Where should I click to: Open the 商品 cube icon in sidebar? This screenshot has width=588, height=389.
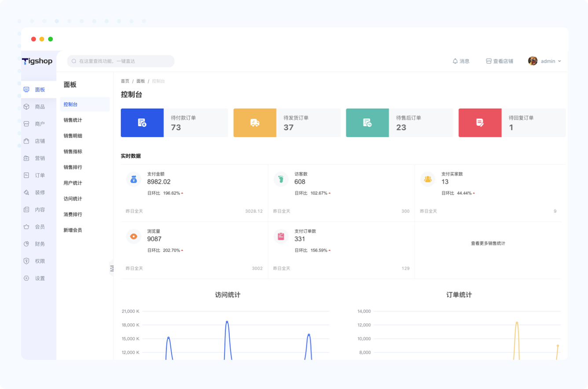tap(26, 106)
